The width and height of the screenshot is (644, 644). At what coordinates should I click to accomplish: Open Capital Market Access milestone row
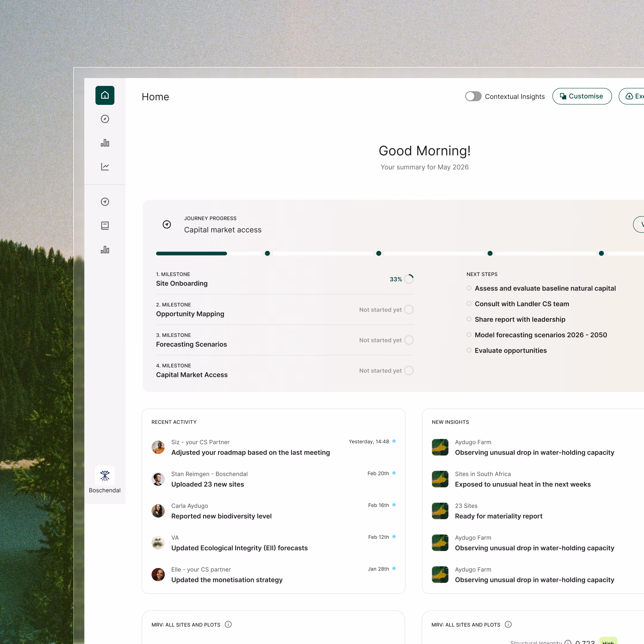pyautogui.click(x=285, y=370)
